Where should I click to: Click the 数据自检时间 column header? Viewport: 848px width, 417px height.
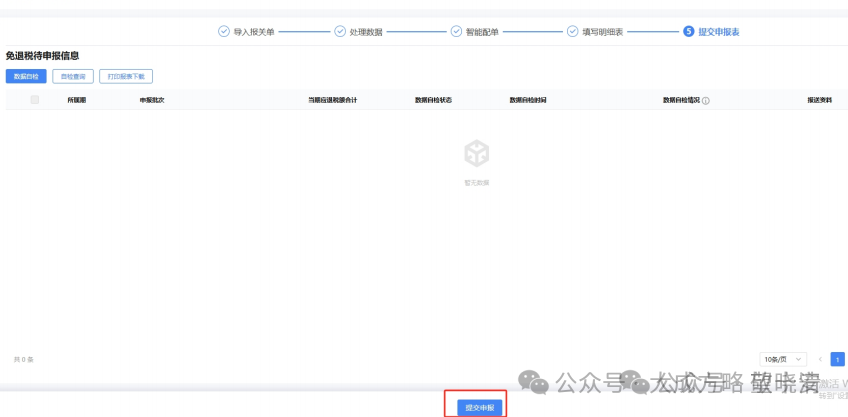pyautogui.click(x=528, y=100)
